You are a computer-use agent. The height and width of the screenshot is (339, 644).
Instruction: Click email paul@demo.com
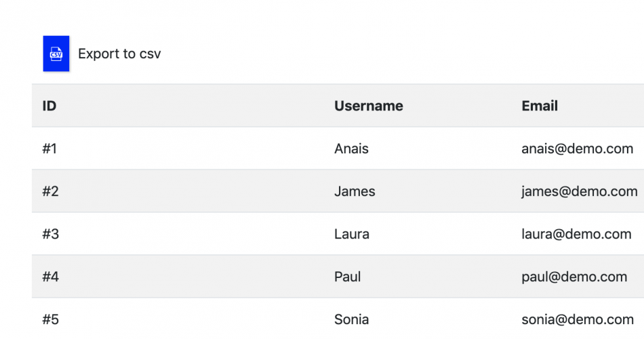coord(574,277)
